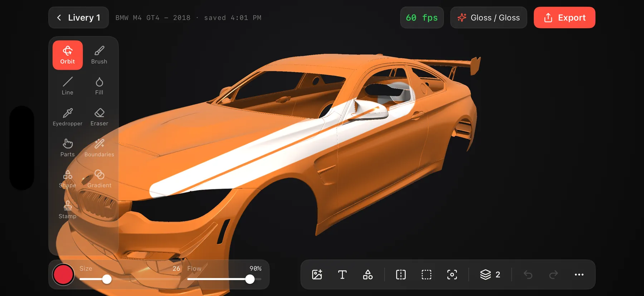
Task: Toggle the mirror symmetry icon
Action: click(401, 275)
